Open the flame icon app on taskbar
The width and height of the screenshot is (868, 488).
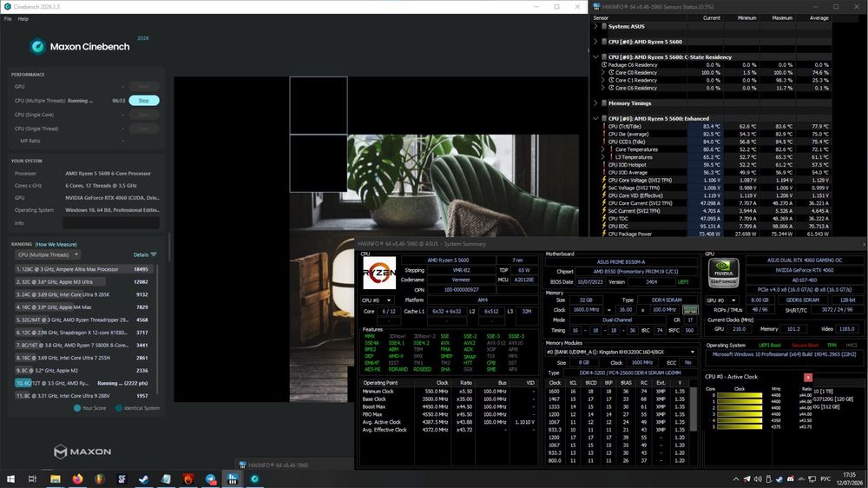point(188,478)
